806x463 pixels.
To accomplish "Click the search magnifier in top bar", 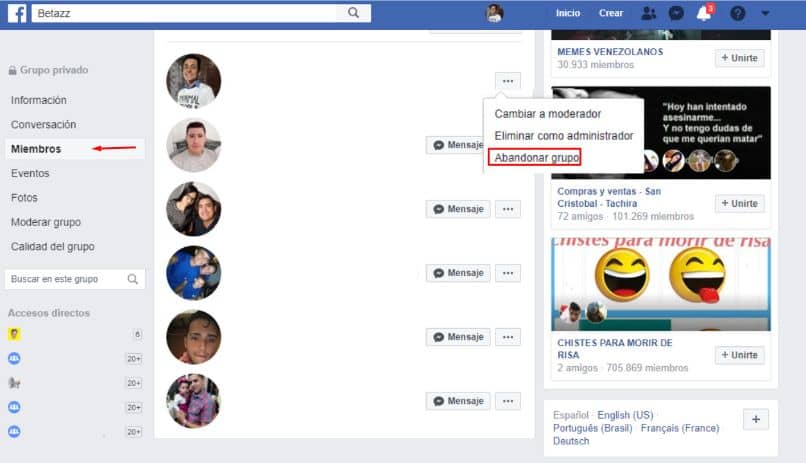I will [x=353, y=13].
